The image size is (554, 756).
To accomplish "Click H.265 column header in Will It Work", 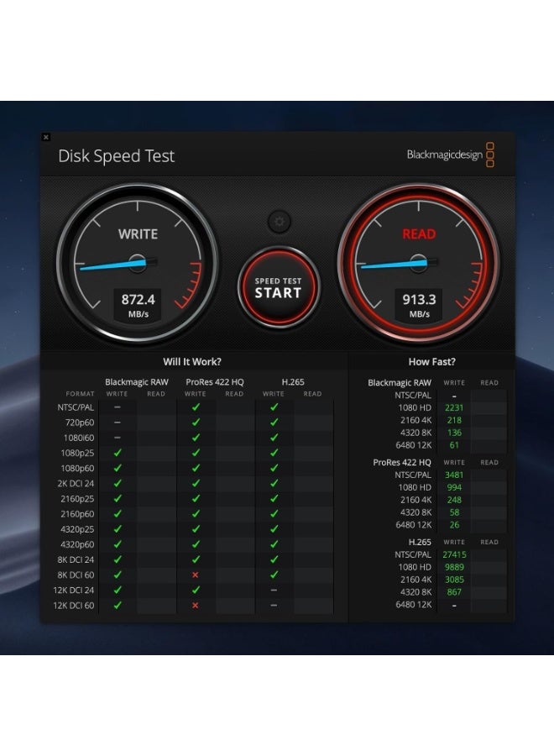I will coord(293,382).
